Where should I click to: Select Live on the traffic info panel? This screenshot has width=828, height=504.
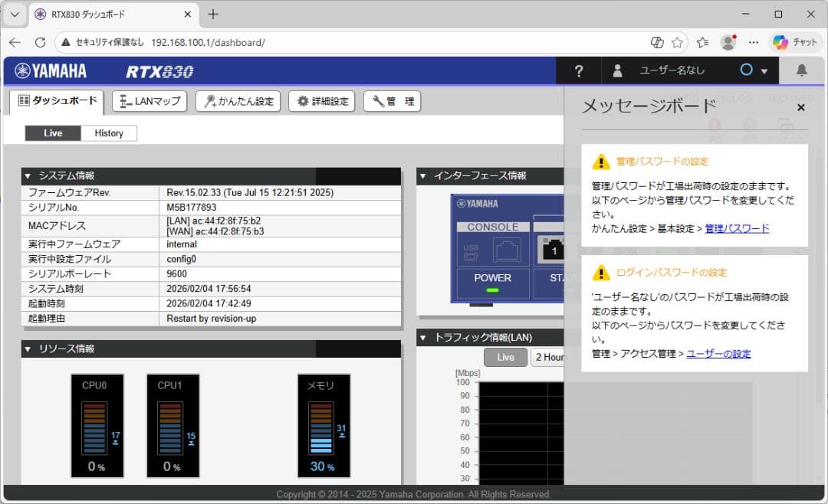coord(504,356)
